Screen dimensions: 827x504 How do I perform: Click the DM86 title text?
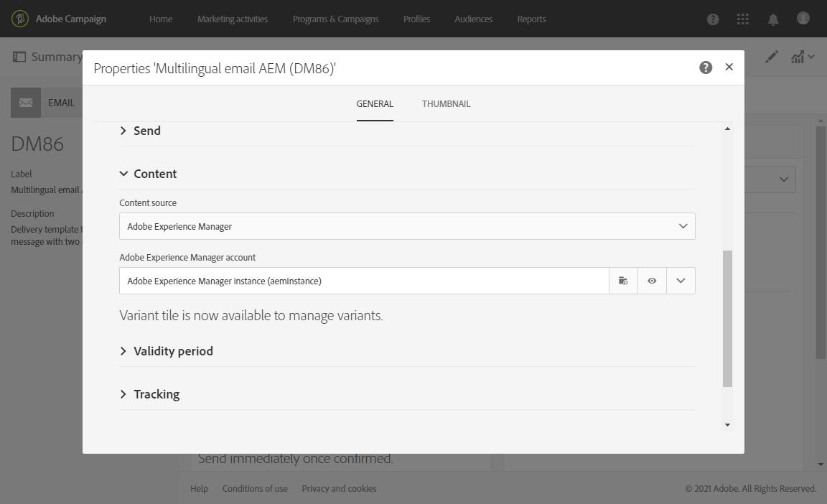point(37,144)
